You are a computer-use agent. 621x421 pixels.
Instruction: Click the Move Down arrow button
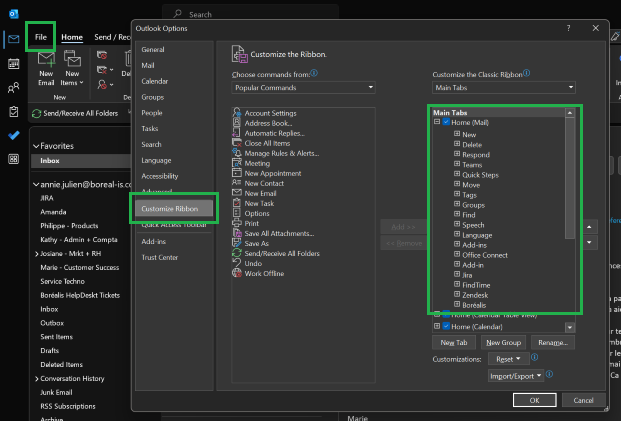coord(589,242)
